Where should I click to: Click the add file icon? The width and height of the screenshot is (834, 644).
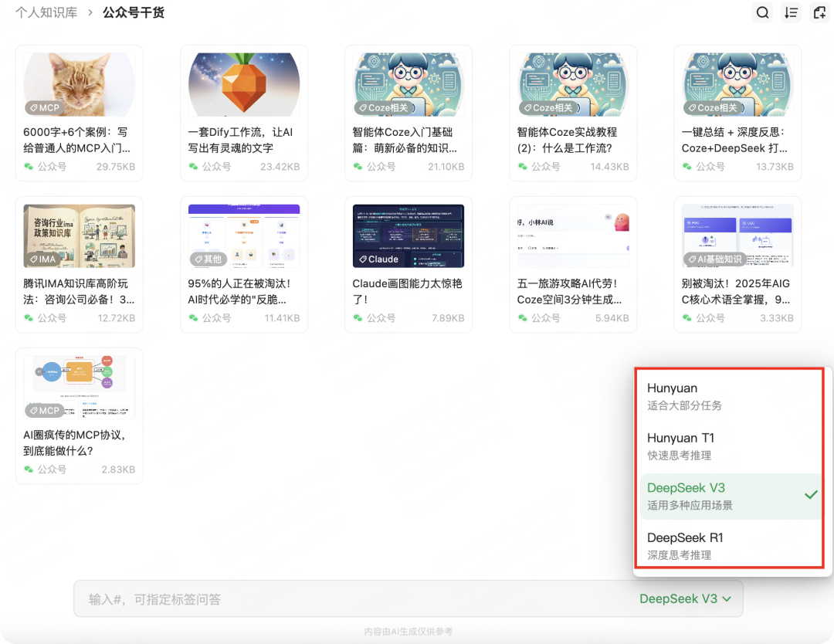(x=819, y=12)
